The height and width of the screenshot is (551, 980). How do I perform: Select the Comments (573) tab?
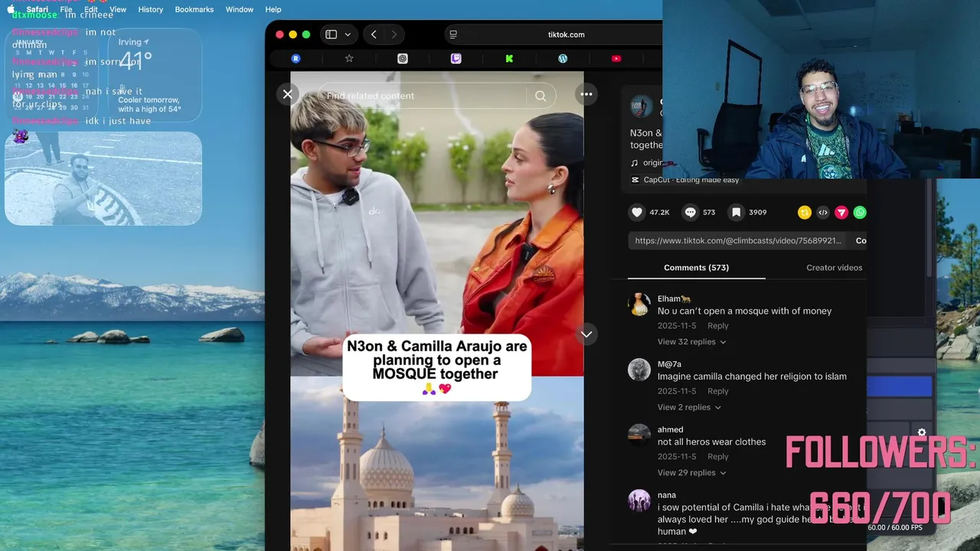(696, 267)
